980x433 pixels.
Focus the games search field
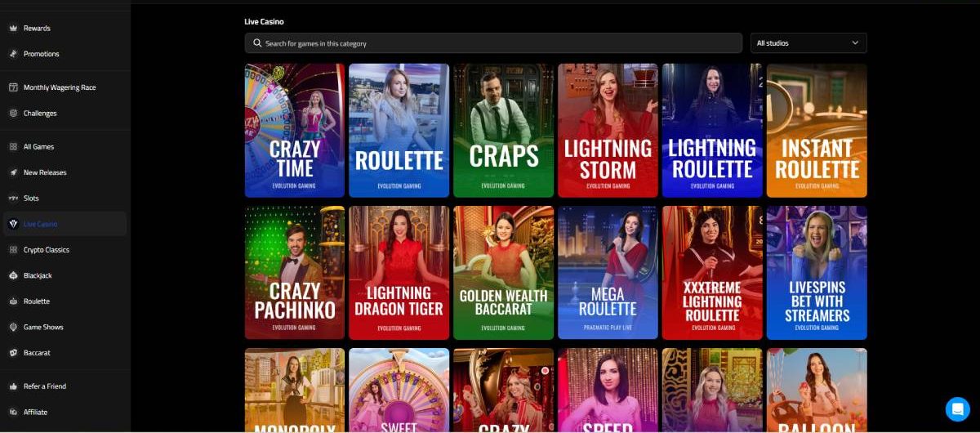click(x=493, y=43)
